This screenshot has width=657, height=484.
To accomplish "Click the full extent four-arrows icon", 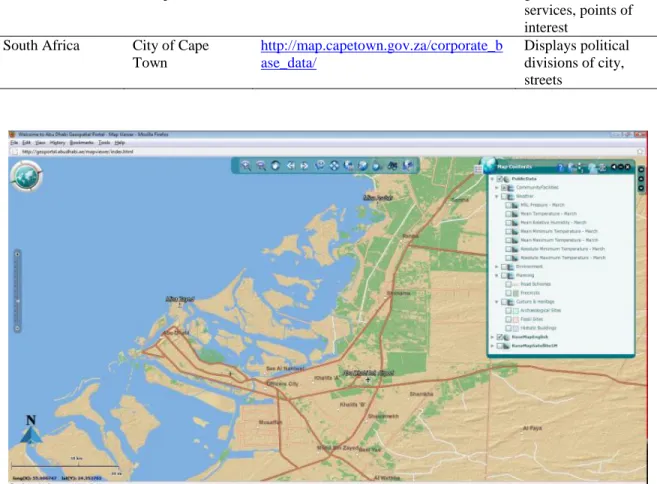I will [334, 166].
